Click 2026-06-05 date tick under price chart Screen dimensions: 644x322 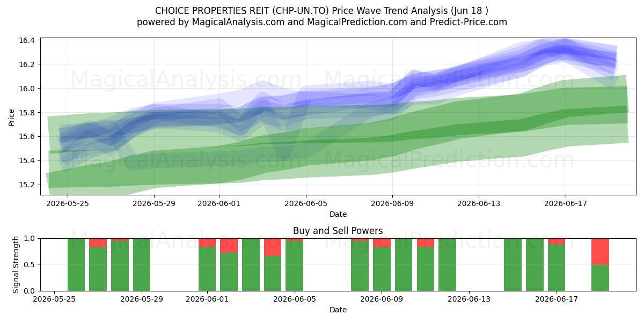click(306, 203)
